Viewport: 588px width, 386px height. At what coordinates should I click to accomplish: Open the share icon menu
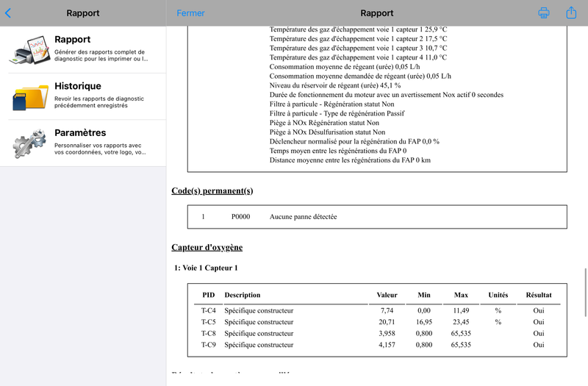click(571, 12)
